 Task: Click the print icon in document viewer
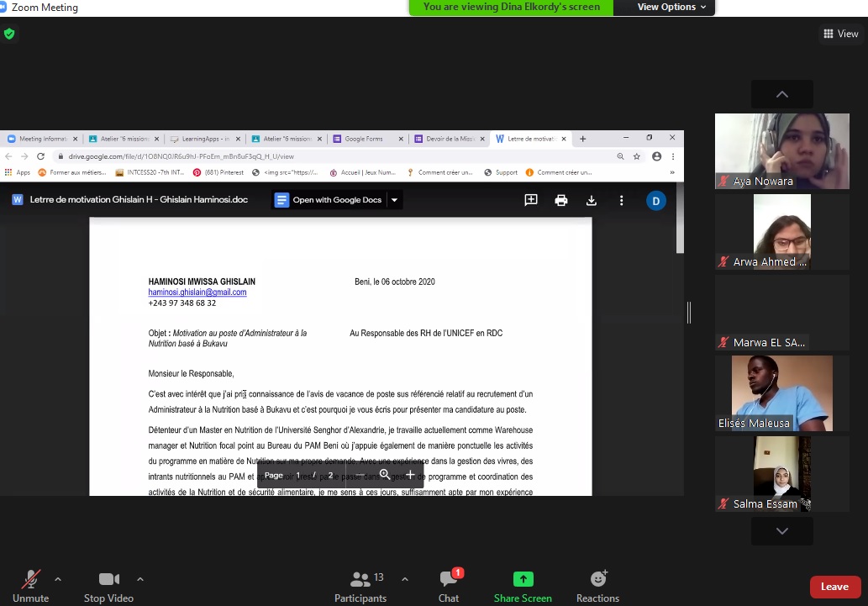(561, 200)
